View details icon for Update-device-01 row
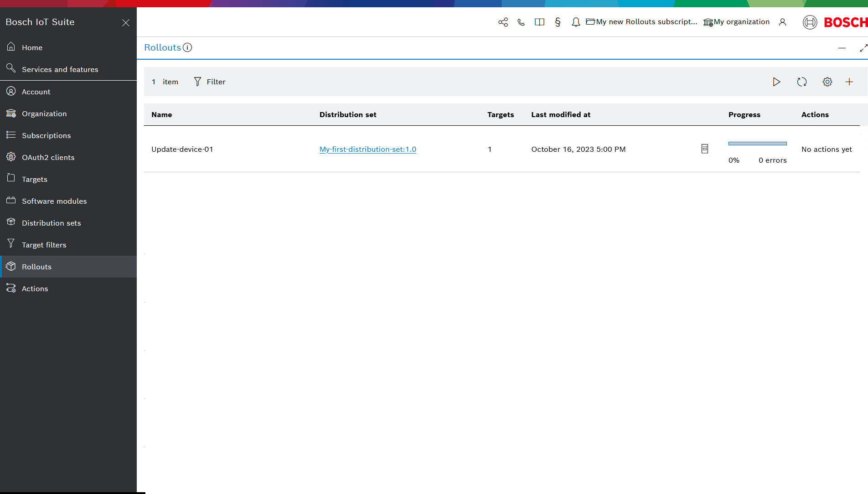The height and width of the screenshot is (494, 868). [x=705, y=149]
